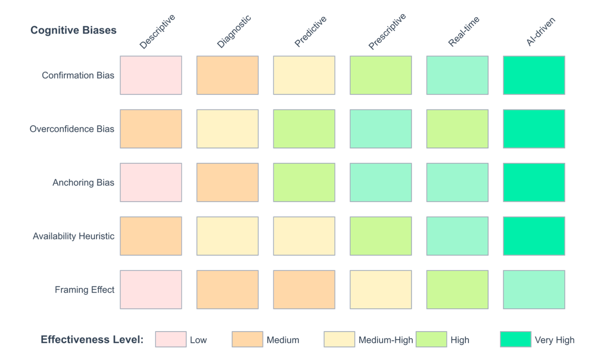Click the High legend color swatch
The image size is (591, 364).
(x=431, y=339)
